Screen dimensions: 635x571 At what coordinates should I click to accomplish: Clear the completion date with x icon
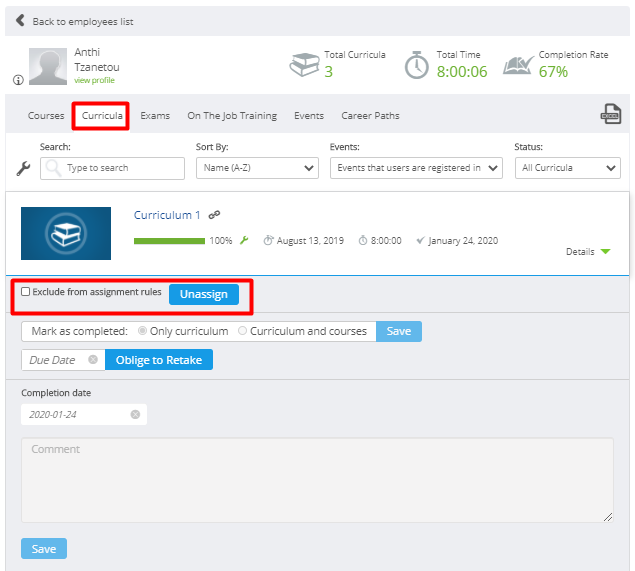point(135,414)
